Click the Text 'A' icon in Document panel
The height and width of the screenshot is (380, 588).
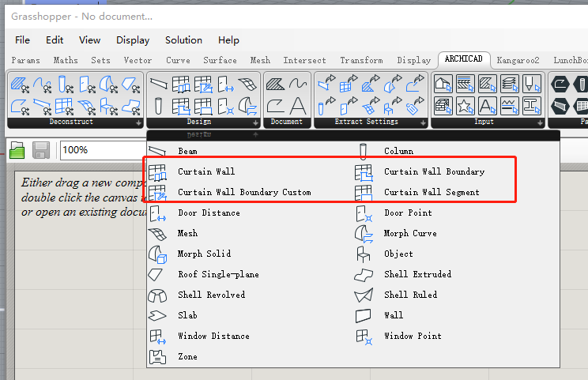click(298, 106)
